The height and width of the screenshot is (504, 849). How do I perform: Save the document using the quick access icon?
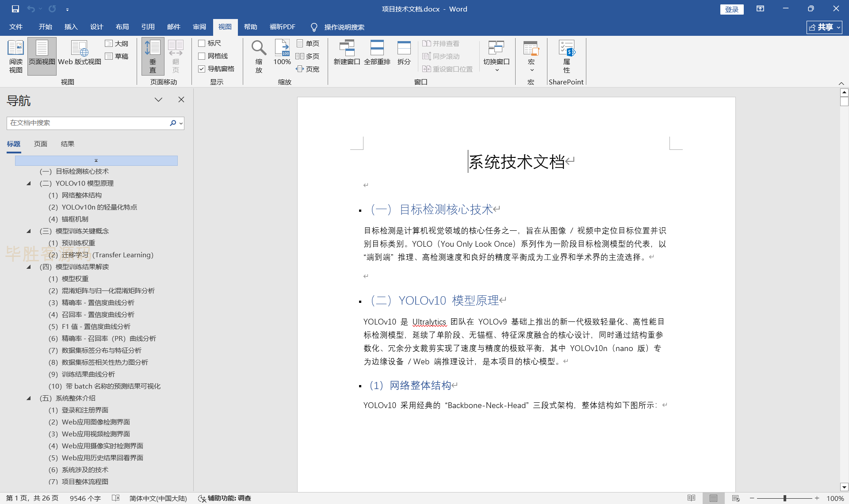pos(15,9)
